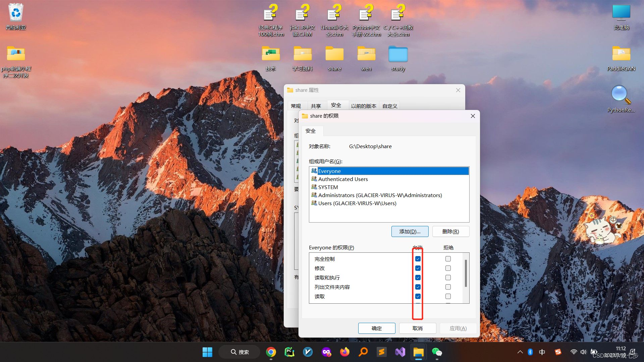The width and height of the screenshot is (644, 362).
Task: Click the 确定 button
Action: (x=376, y=328)
